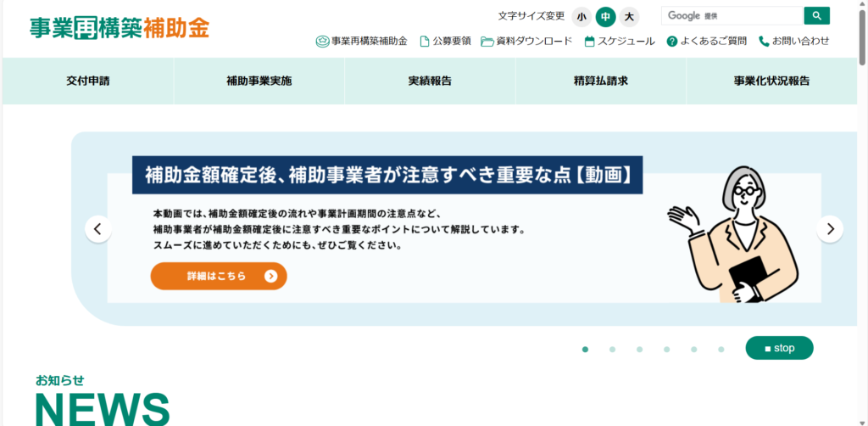The image size is (868, 426).
Task: Open the スケジュール calendar link
Action: tap(620, 41)
